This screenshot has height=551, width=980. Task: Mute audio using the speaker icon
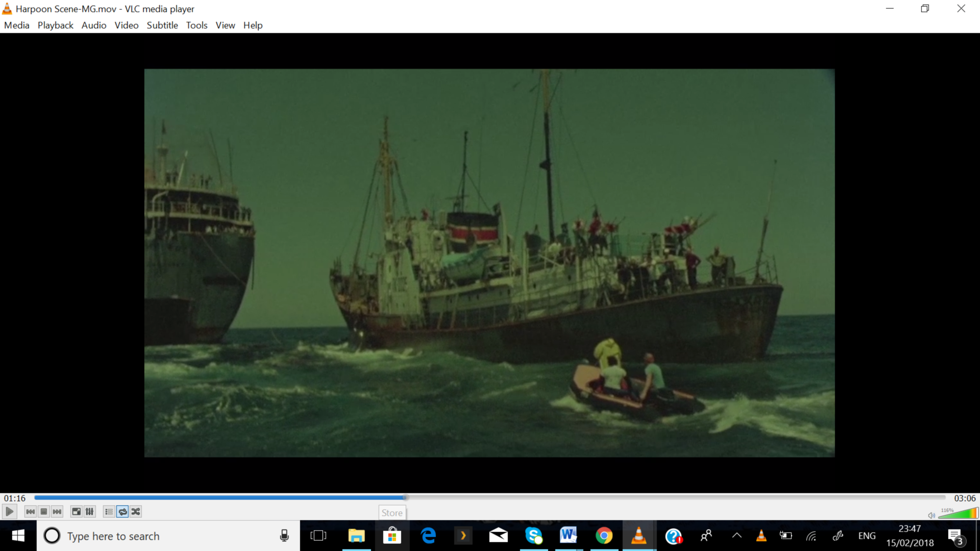click(931, 515)
